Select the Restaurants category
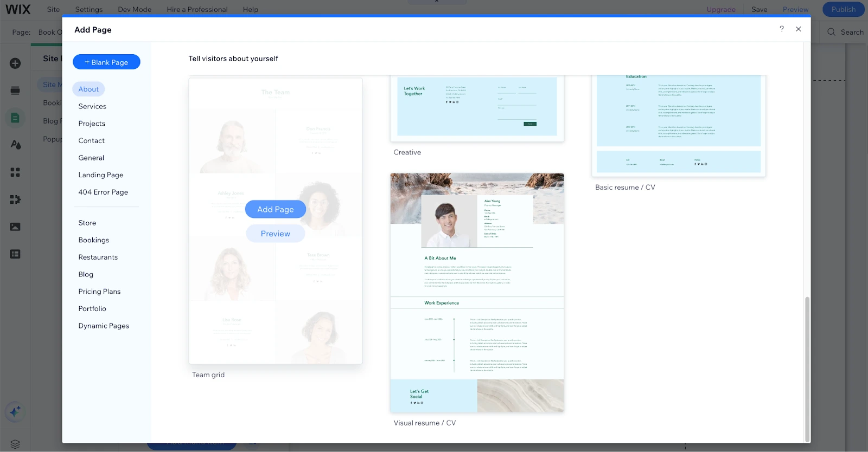The image size is (868, 452). 98,257
